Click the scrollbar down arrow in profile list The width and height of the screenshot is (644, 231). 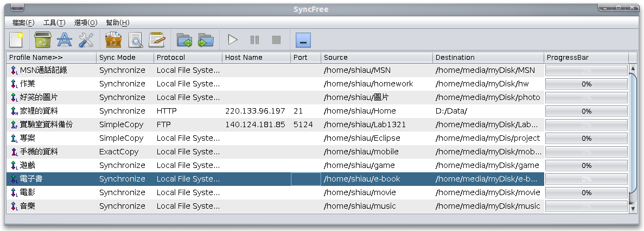(x=632, y=208)
